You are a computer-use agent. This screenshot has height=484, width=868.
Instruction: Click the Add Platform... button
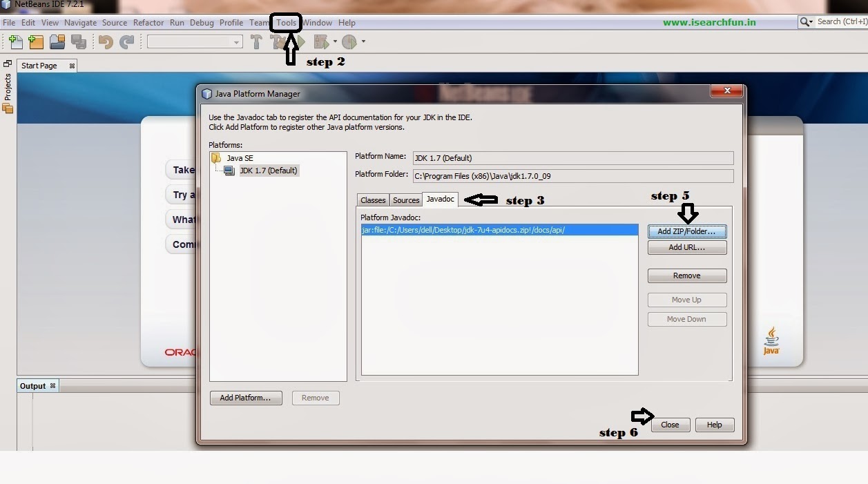[246, 398]
